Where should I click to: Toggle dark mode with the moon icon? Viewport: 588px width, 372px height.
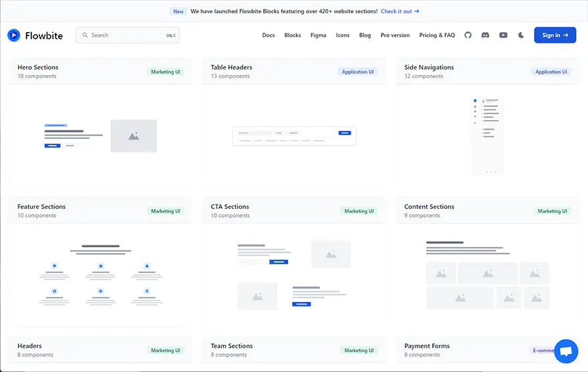pyautogui.click(x=521, y=35)
